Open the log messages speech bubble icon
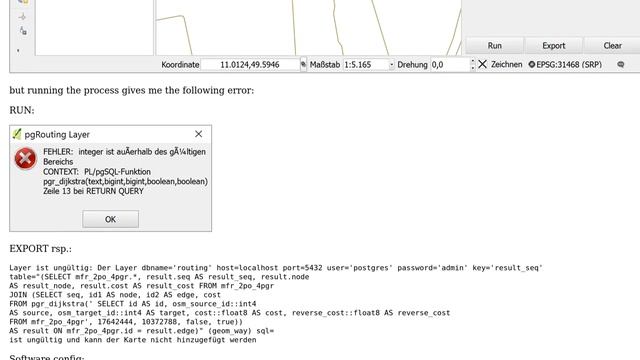The image size is (640, 360). coord(621,64)
